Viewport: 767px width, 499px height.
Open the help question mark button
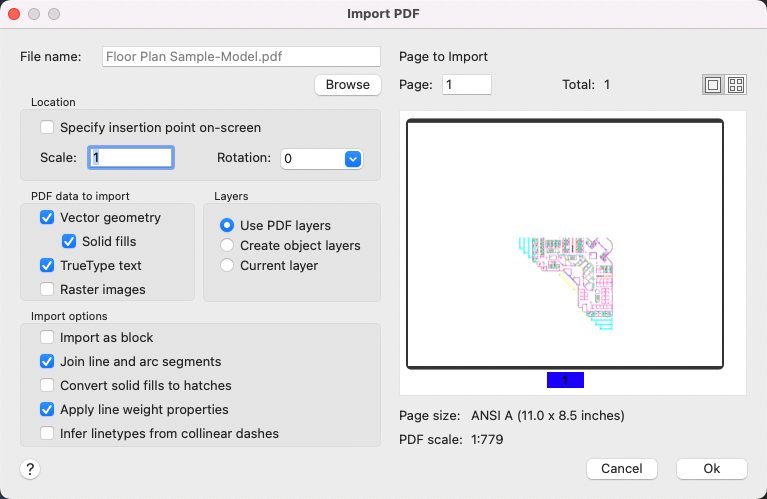[30, 469]
